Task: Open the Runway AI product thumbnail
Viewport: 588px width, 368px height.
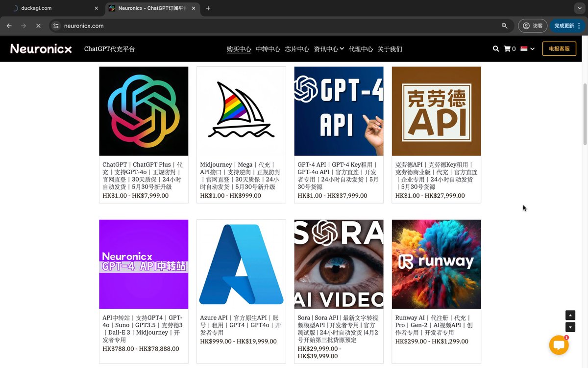Action: pos(436,264)
